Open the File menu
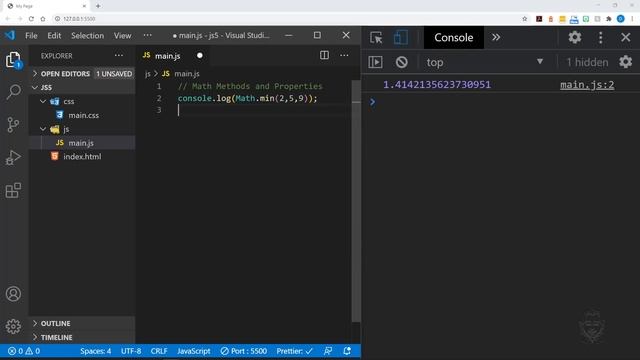 31,36
